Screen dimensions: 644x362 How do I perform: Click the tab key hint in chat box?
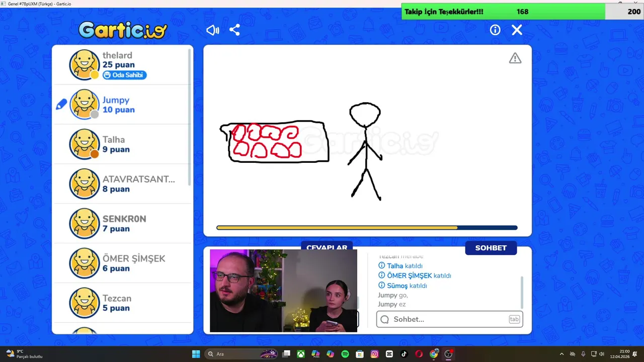pyautogui.click(x=514, y=319)
